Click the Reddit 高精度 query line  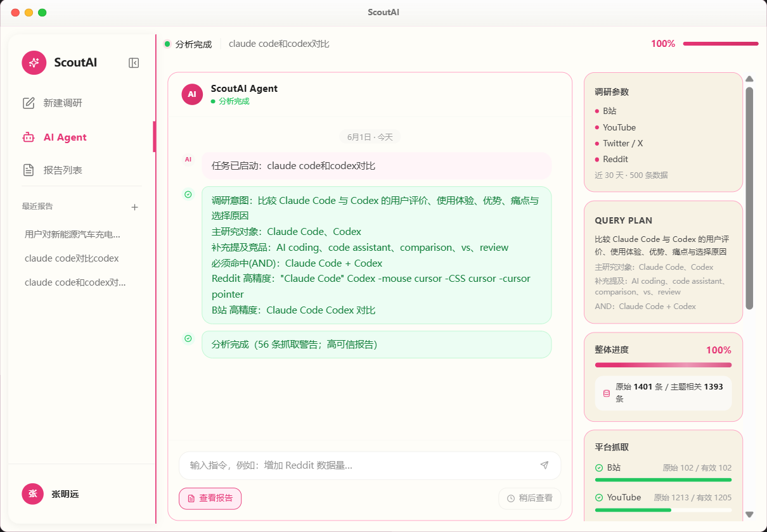click(x=371, y=286)
